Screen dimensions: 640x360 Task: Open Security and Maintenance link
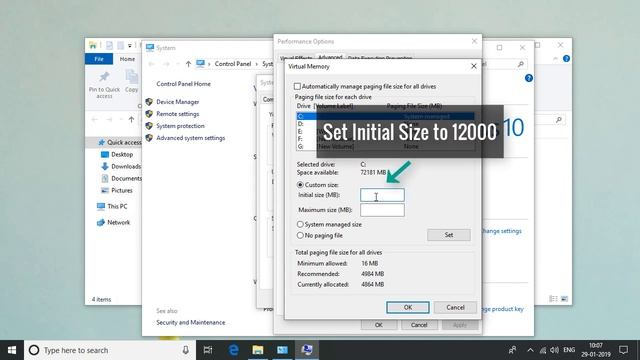click(191, 322)
